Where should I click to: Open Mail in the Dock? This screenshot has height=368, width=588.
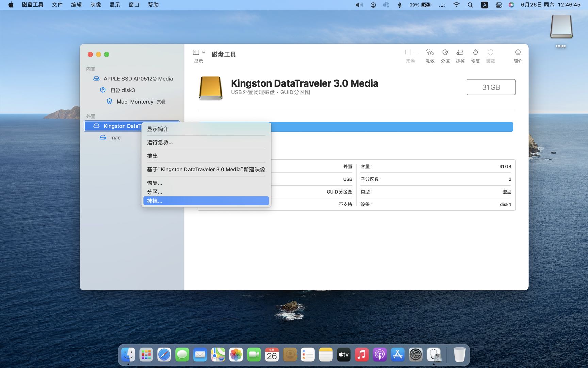tap(200, 355)
